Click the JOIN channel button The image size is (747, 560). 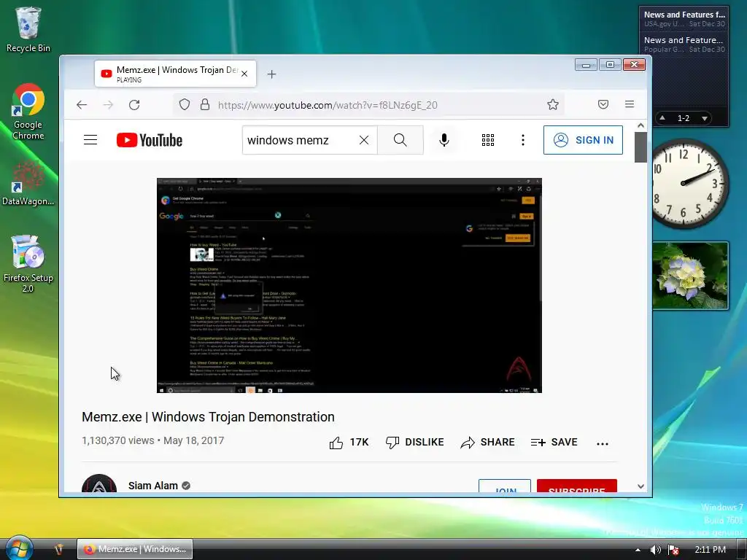coord(505,486)
